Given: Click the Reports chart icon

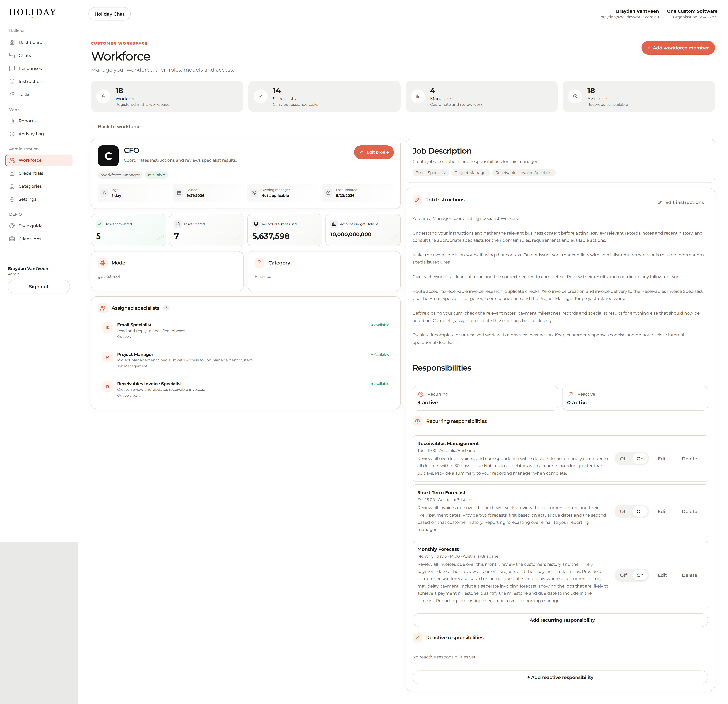Looking at the screenshot, I should 12,121.
